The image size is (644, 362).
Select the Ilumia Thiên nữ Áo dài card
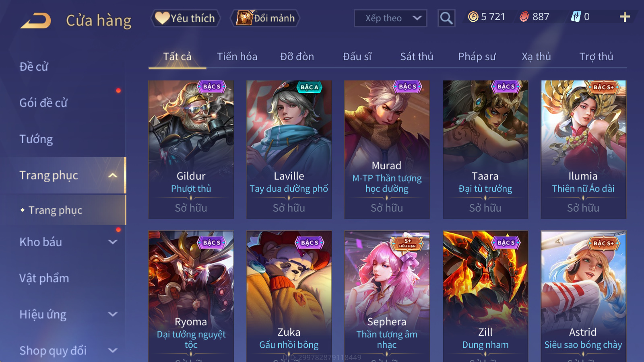tap(583, 150)
